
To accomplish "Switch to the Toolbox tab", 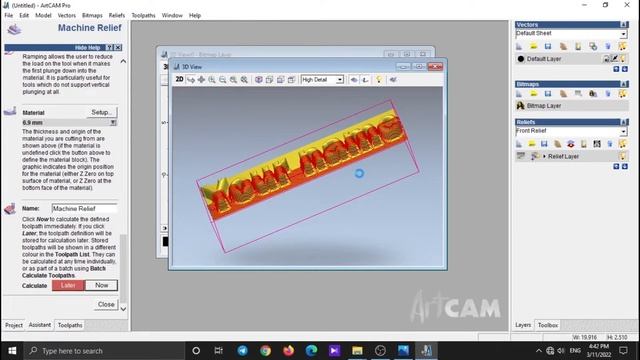I will click(548, 325).
